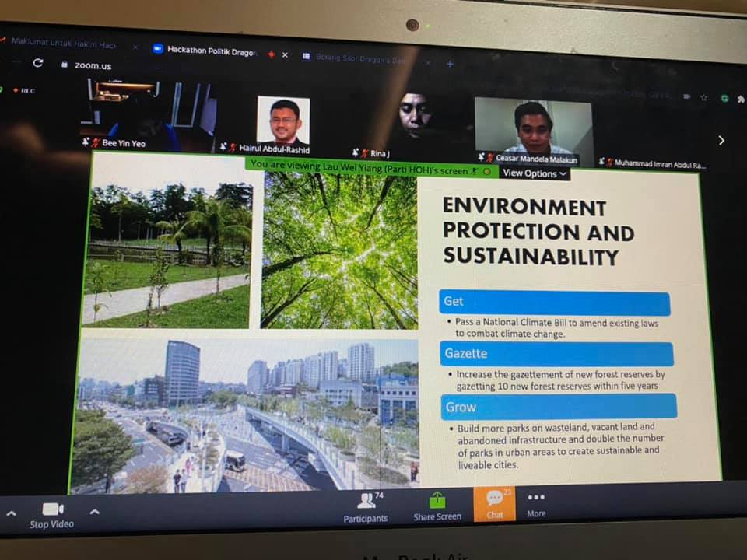This screenshot has height=560, width=747.
Task: Select Ceasar Mandela Malakun's video tile
Action: 532,131
